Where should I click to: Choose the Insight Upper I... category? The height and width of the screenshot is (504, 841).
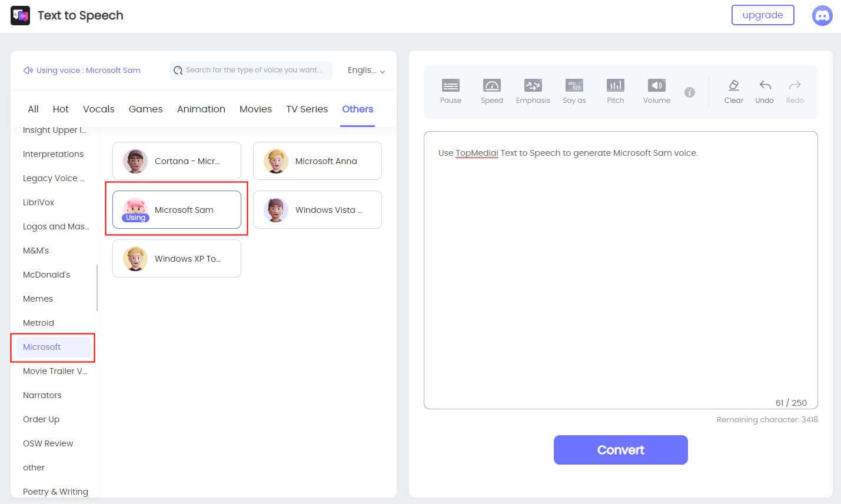coord(55,130)
